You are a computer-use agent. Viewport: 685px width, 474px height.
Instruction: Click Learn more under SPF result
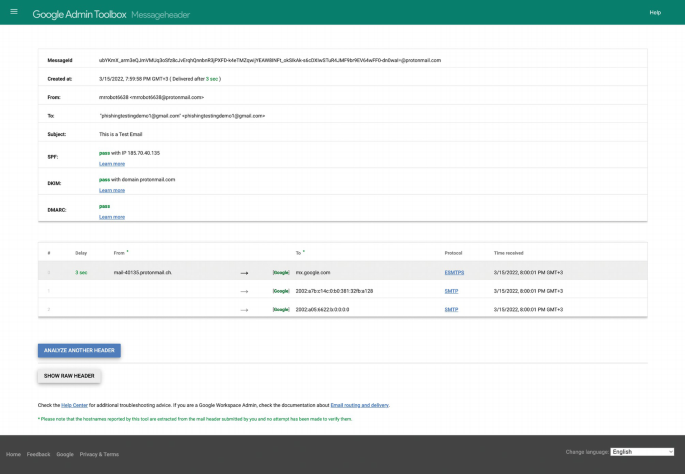click(112, 163)
